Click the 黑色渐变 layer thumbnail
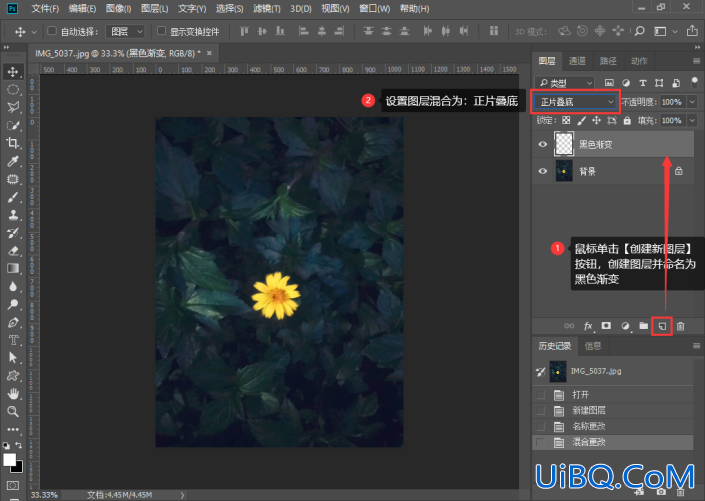The width and height of the screenshot is (705, 501). point(564,144)
